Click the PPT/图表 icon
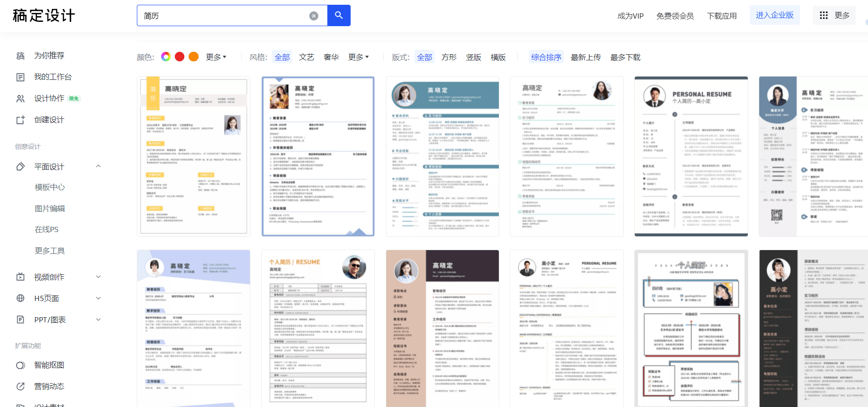The width and height of the screenshot is (868, 407). pyautogui.click(x=20, y=320)
